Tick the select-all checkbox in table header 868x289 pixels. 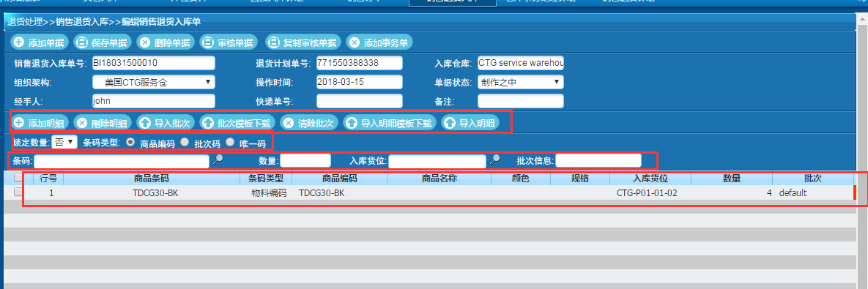coord(18,177)
